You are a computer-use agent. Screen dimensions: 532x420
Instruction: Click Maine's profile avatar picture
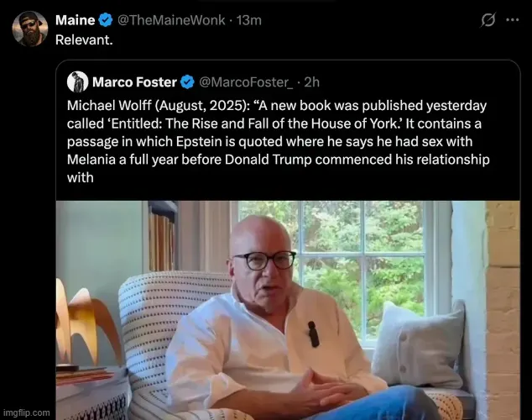(30, 29)
